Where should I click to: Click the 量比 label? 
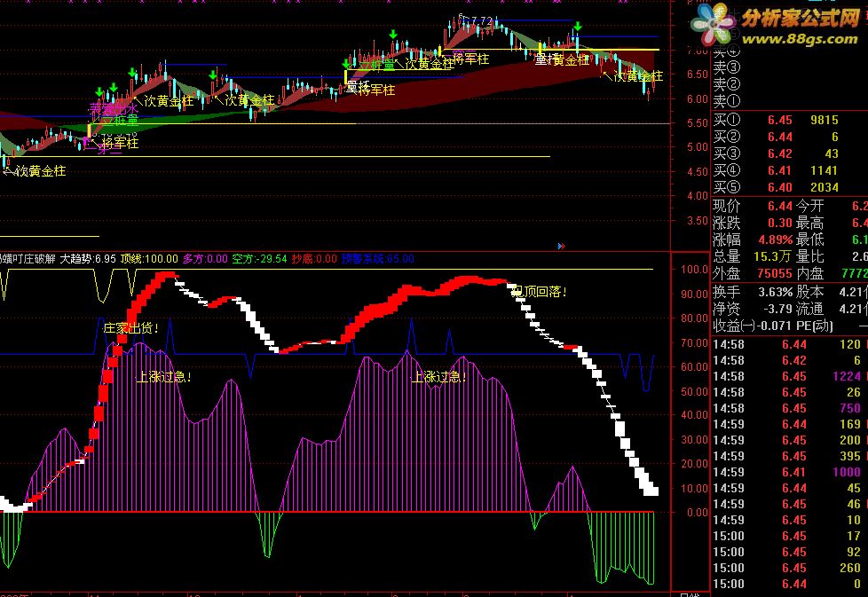point(810,256)
